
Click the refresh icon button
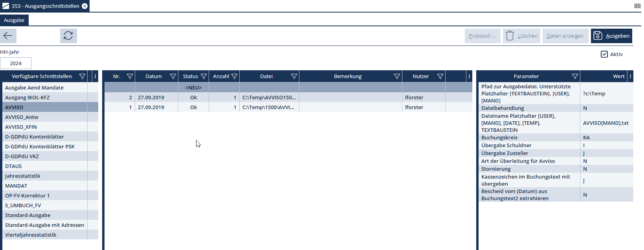tap(68, 36)
